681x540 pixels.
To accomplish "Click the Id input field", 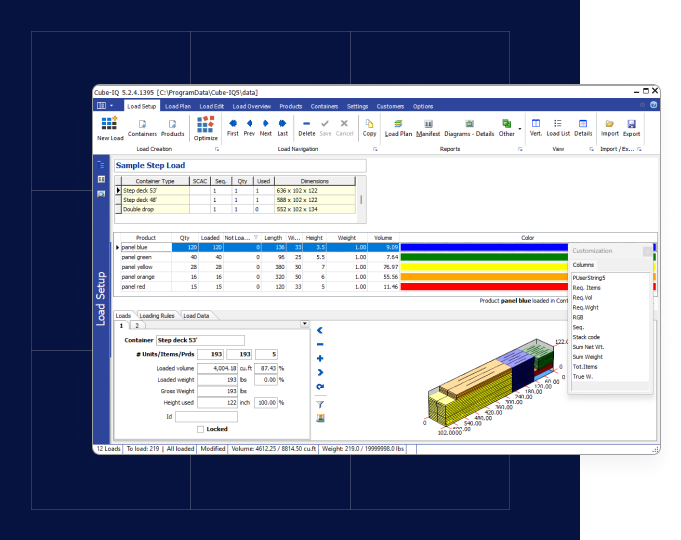I will pyautogui.click(x=206, y=417).
